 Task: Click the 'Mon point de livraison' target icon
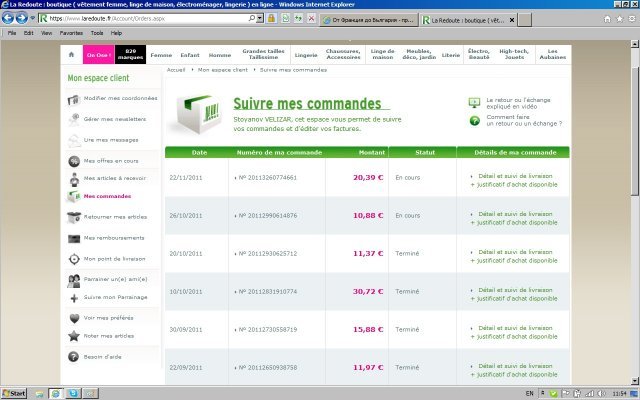(74, 258)
